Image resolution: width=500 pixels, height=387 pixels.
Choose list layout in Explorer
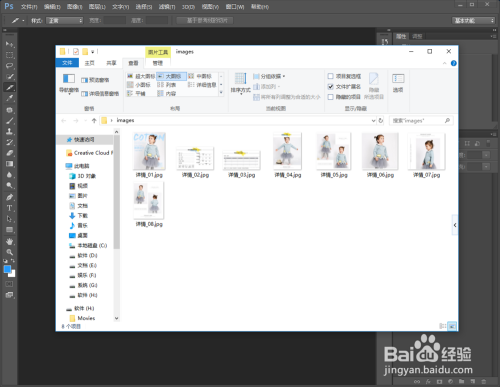click(x=167, y=85)
